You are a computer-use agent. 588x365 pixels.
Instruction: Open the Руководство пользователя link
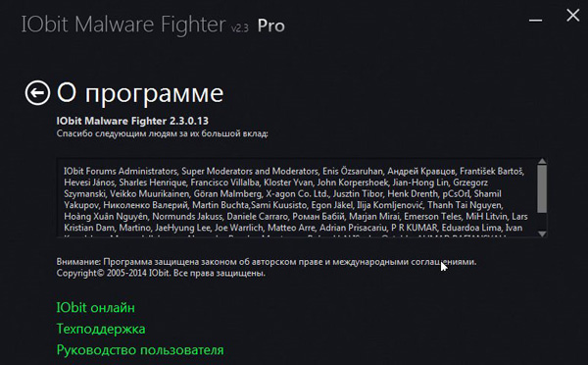(x=140, y=350)
